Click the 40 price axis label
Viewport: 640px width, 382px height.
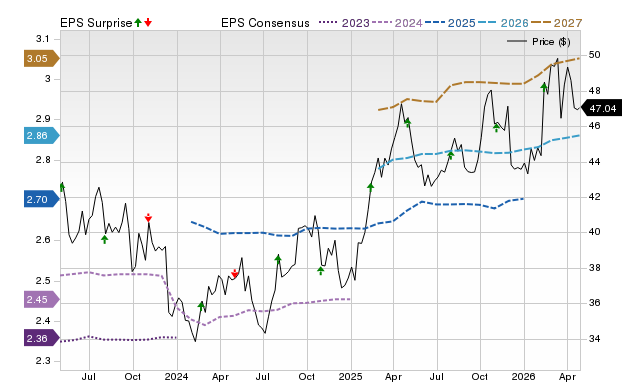(x=595, y=232)
